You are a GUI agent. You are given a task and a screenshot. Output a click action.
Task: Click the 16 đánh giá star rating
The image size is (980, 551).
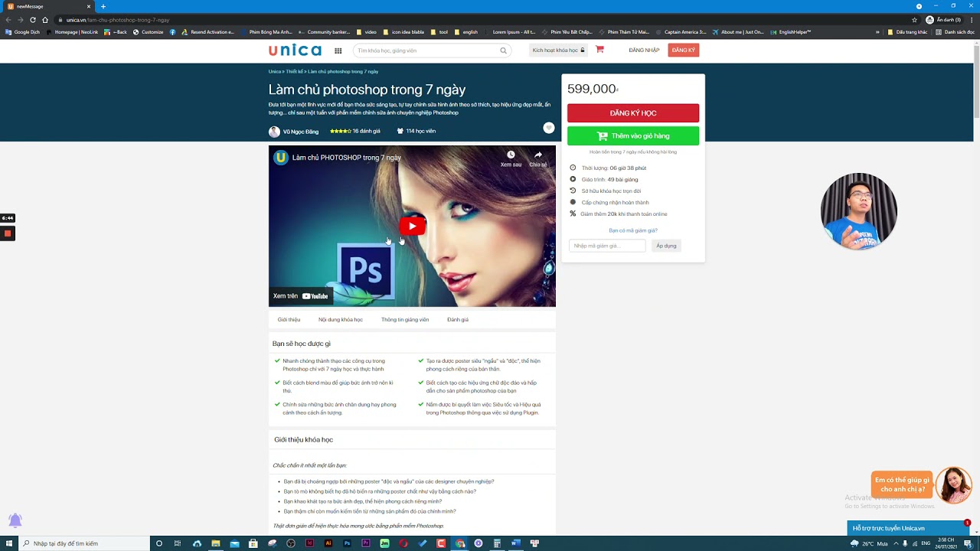(x=355, y=132)
